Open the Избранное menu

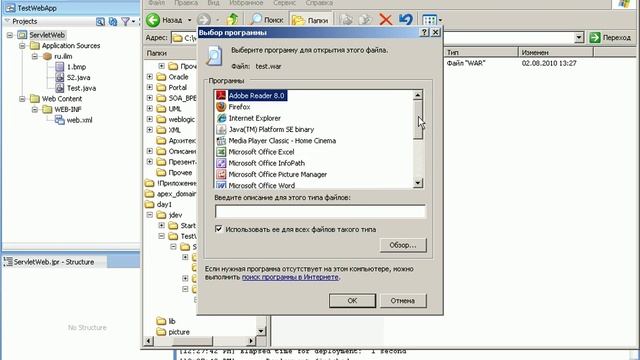coord(246,3)
